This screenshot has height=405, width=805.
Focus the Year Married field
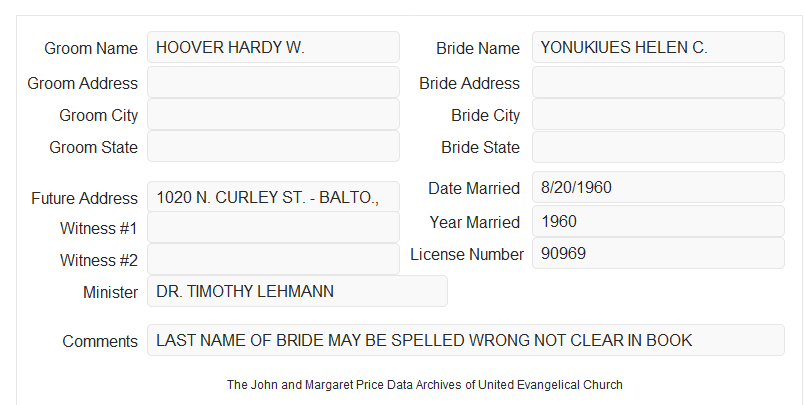(658, 221)
